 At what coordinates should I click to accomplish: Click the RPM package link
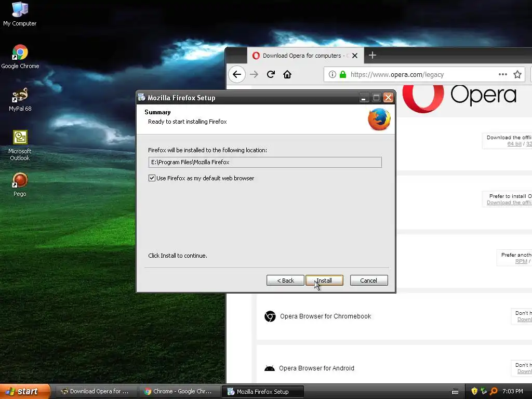pos(521,261)
